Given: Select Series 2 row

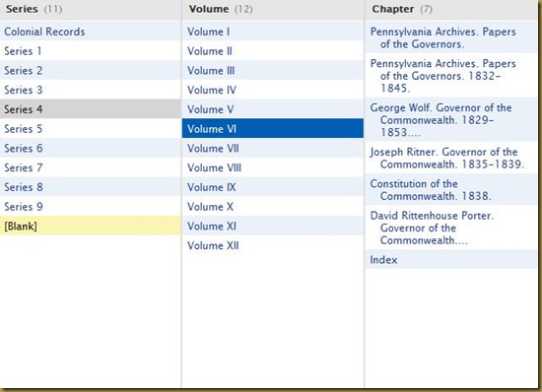Looking at the screenshot, I should click(x=91, y=71).
